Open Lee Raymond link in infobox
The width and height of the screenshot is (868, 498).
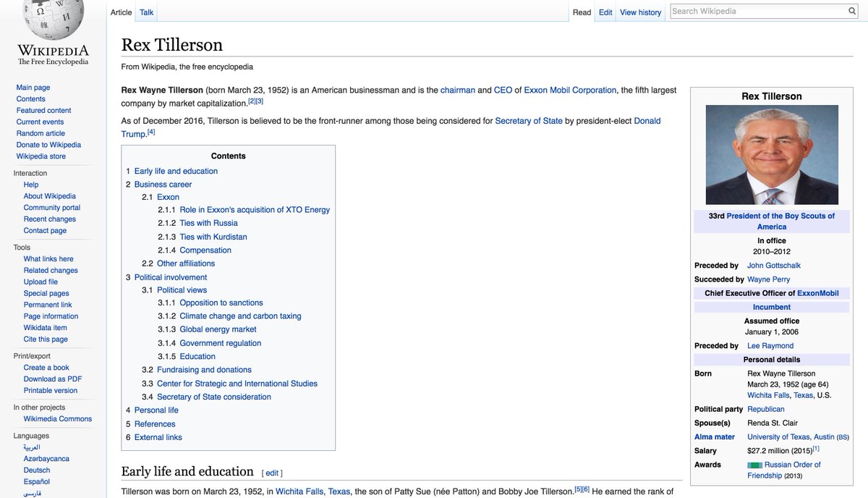(x=770, y=346)
